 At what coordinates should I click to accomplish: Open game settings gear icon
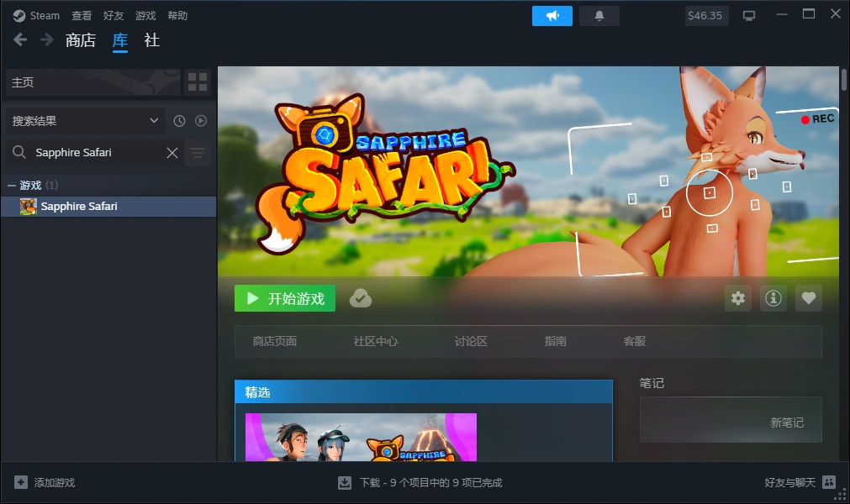click(x=738, y=298)
